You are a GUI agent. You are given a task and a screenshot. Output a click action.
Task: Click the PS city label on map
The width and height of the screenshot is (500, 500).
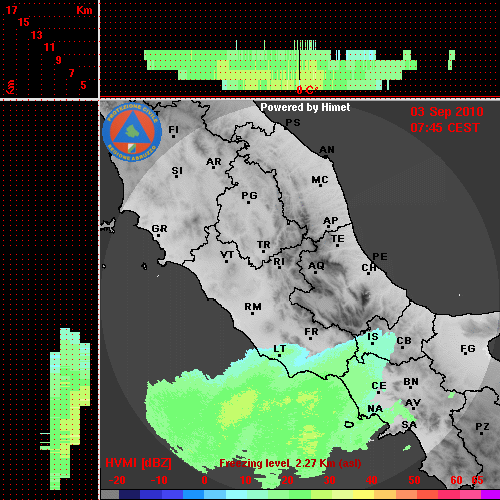click(x=293, y=123)
